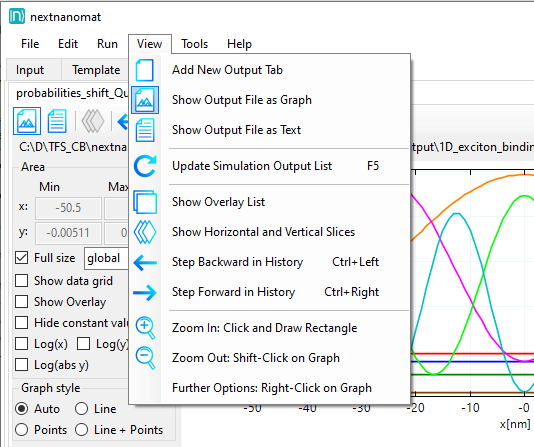Image resolution: width=534 pixels, height=447 pixels.
Task: Click the Show Output File as Text menu icon
Action: (x=145, y=130)
